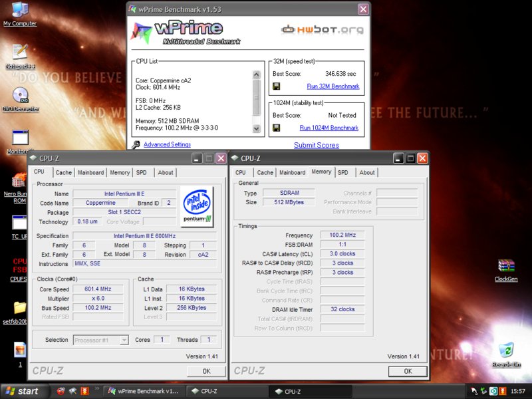
Task: Open the Recycle Bin
Action: click(x=506, y=355)
